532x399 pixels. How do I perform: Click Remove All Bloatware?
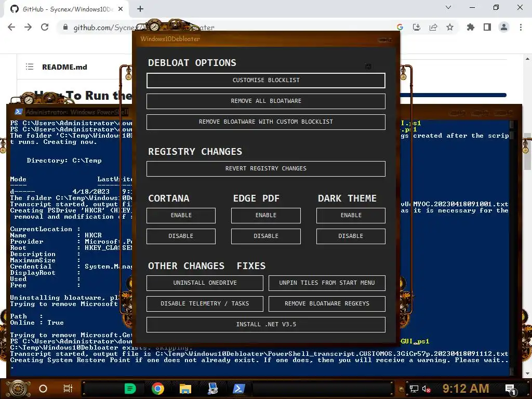[265, 101]
